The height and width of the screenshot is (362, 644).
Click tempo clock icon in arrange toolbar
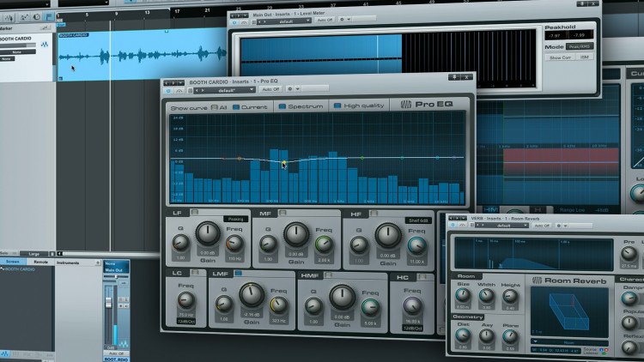pyautogui.click(x=37, y=17)
